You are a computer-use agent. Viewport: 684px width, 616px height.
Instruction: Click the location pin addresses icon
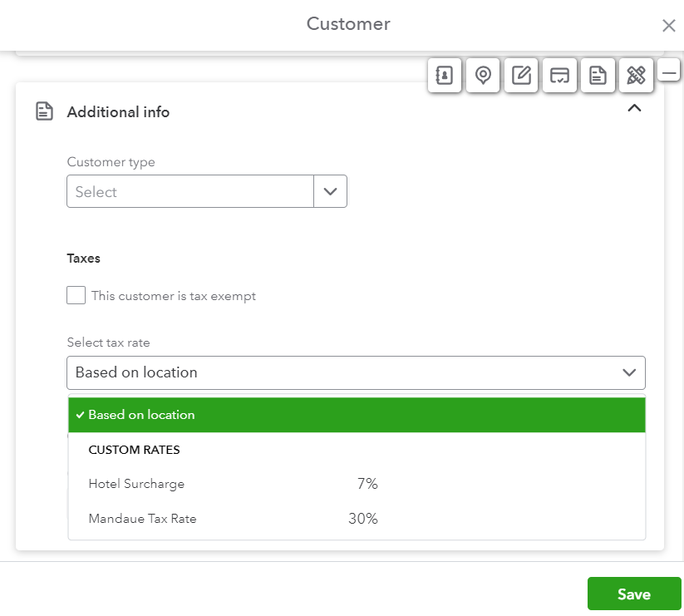483,76
